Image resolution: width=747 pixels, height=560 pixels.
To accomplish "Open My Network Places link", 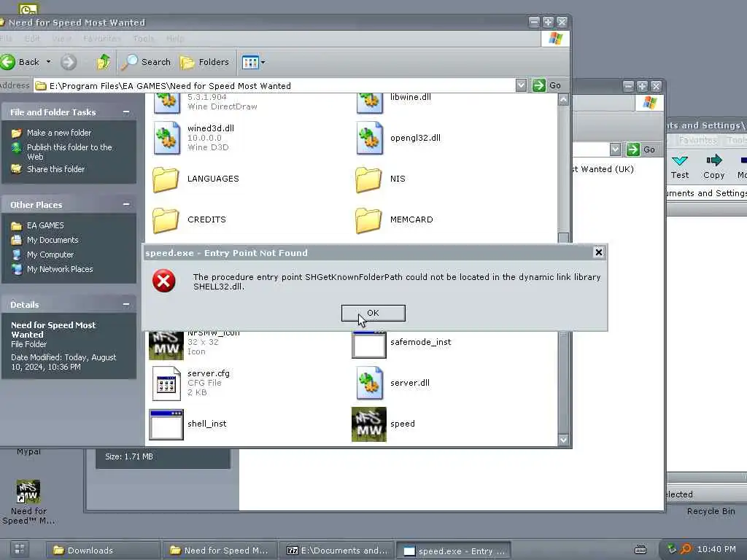I will point(60,269).
